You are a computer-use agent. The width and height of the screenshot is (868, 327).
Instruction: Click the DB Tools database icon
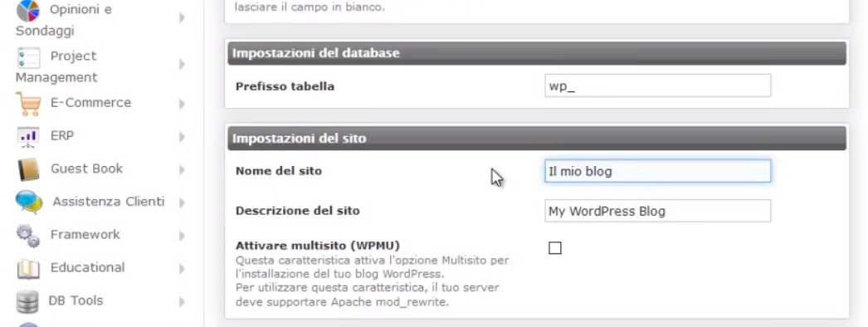click(27, 301)
